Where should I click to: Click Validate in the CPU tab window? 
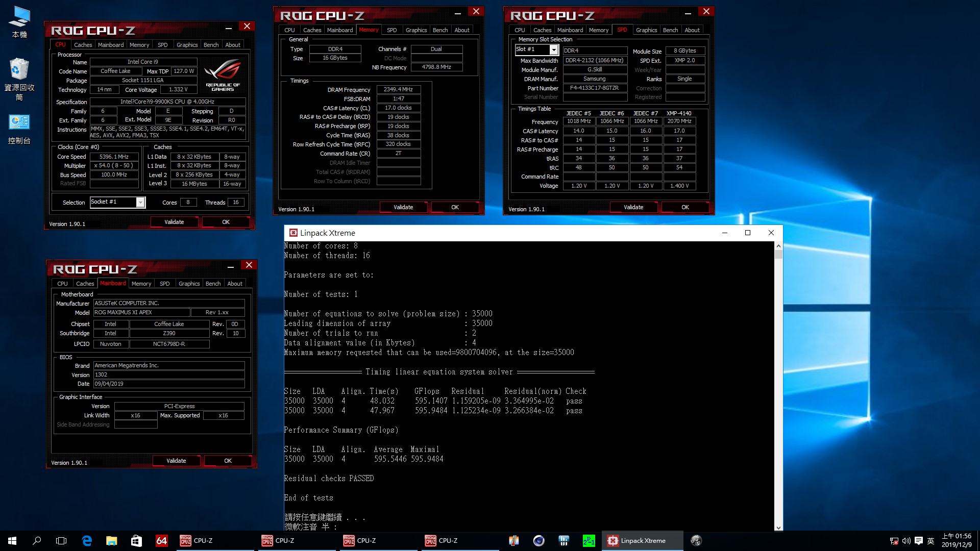tap(174, 222)
